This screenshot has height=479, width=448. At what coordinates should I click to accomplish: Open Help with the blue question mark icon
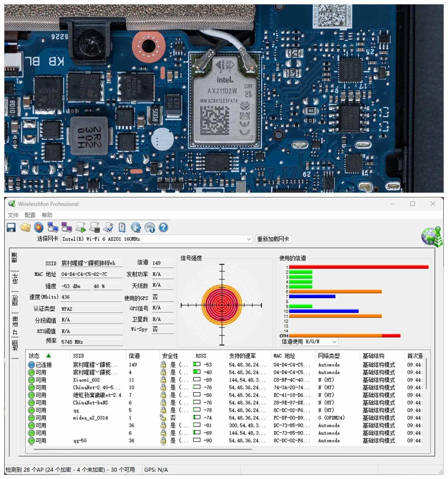click(x=163, y=228)
